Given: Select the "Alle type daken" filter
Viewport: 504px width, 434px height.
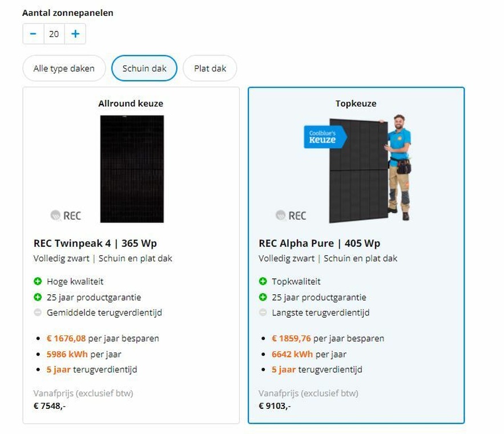Looking at the screenshot, I should coord(63,68).
